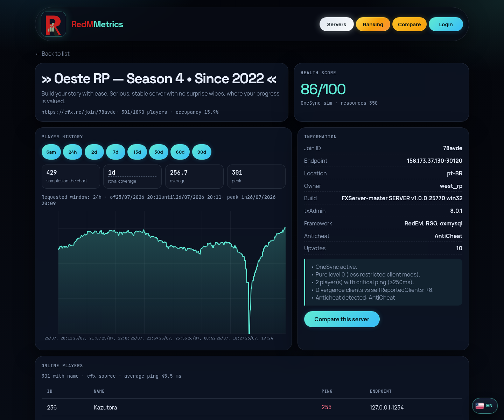Click the FXServer-master build value
Image resolution: width=504 pixels, height=420 pixels.
[x=402, y=198]
